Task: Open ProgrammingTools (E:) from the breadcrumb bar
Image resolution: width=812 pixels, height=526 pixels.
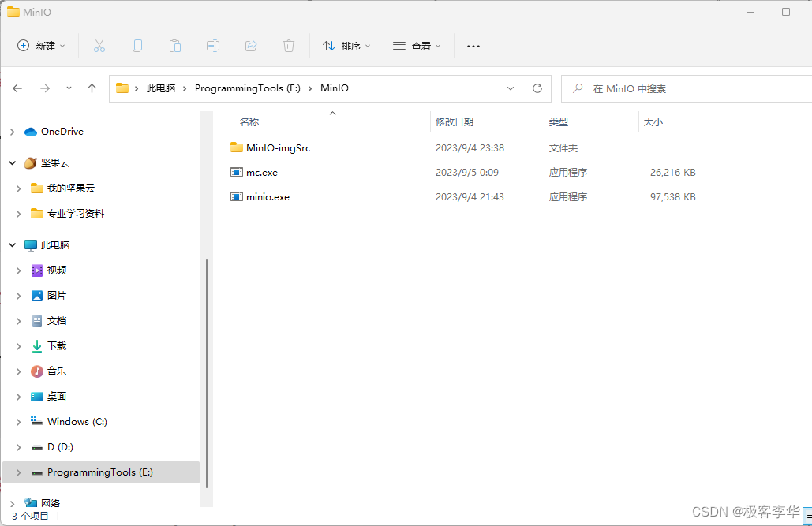Action: (x=247, y=88)
